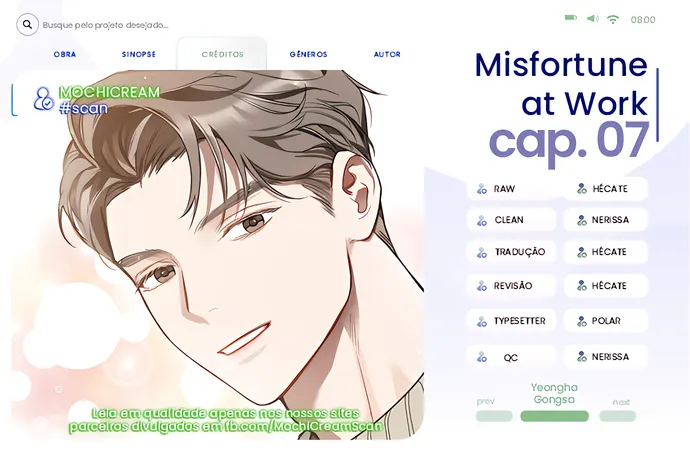
Task: Click the project search input field
Action: [x=106, y=25]
